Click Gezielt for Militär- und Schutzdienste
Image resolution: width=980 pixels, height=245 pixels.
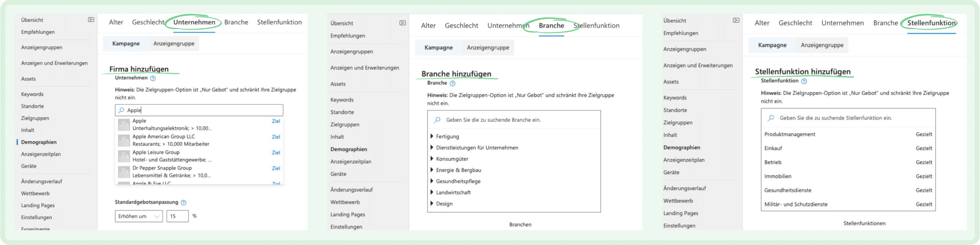(x=924, y=204)
